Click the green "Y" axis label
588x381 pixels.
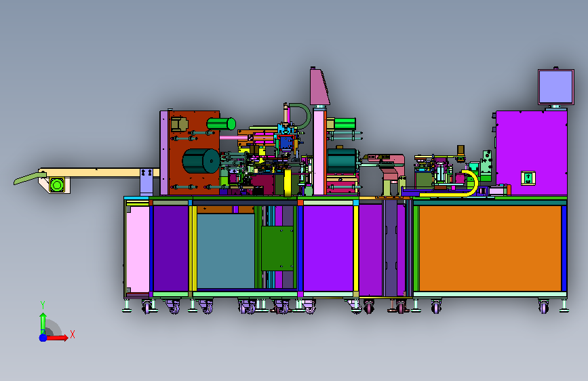pos(43,305)
